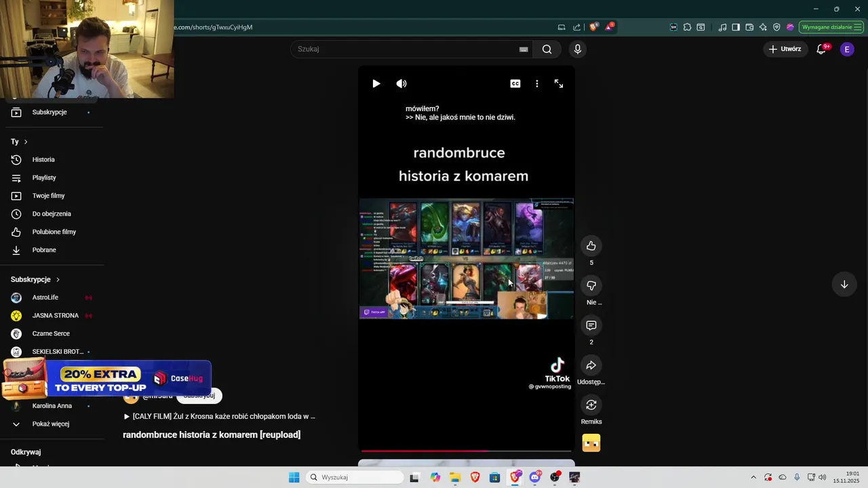
Task: Open Brave Rewards triangle icon
Action: (x=610, y=27)
